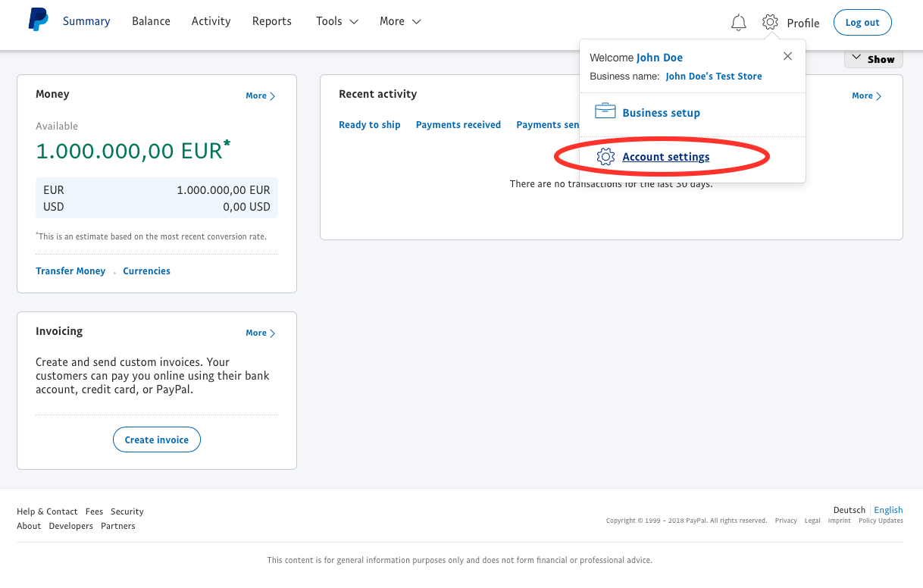Filter activity by Payments received
Screen dimensions: 923x588
tap(458, 125)
